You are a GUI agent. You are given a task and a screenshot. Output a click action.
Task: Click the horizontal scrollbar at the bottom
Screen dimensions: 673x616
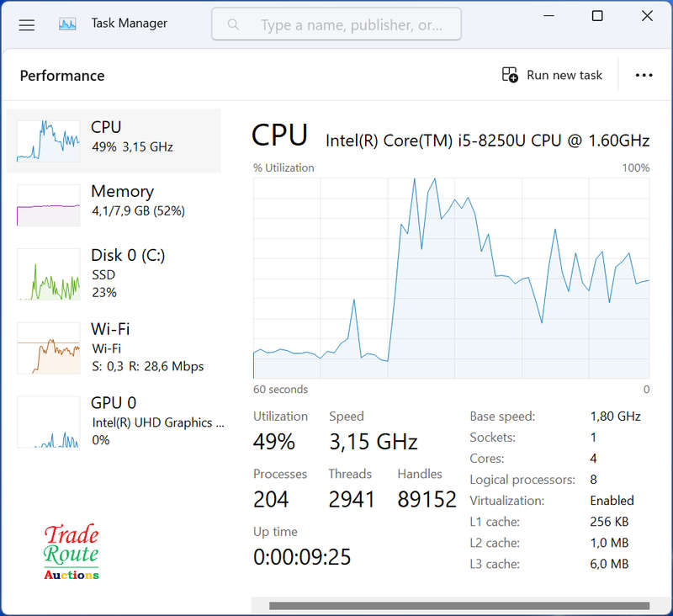pos(458,606)
